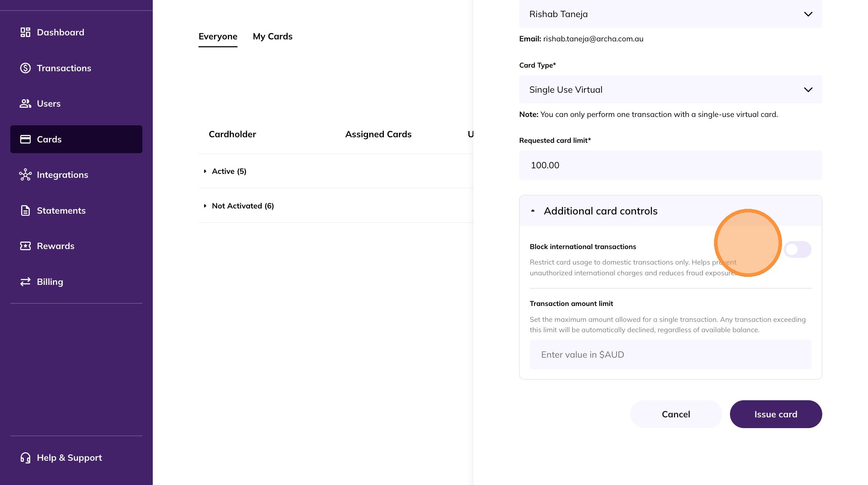
Task: Click the Transactions dollar icon
Action: (25, 68)
